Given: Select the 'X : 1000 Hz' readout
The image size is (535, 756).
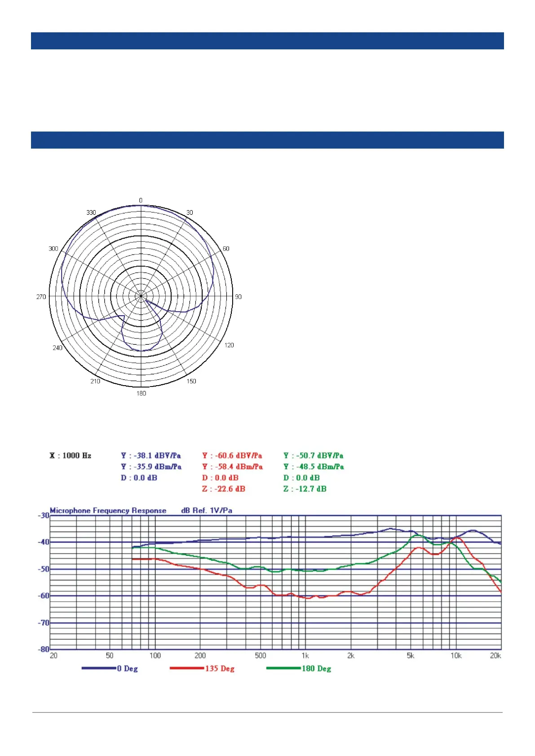Looking at the screenshot, I should [71, 456].
